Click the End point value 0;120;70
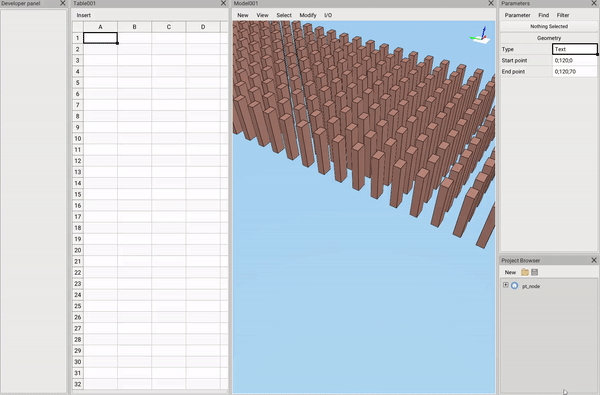600x395 pixels. coord(574,72)
